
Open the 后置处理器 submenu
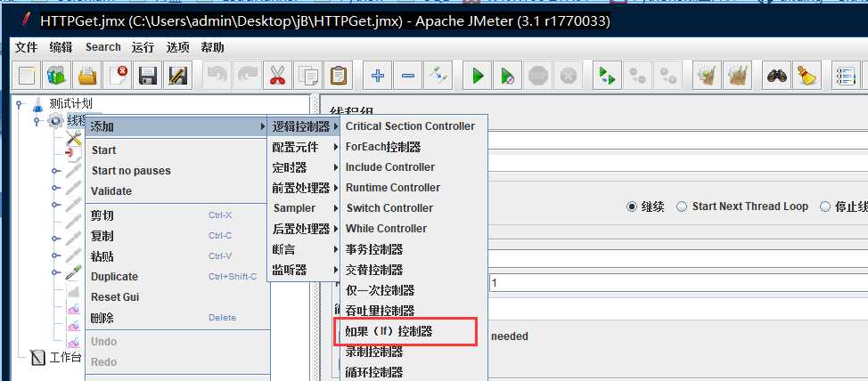click(x=305, y=229)
